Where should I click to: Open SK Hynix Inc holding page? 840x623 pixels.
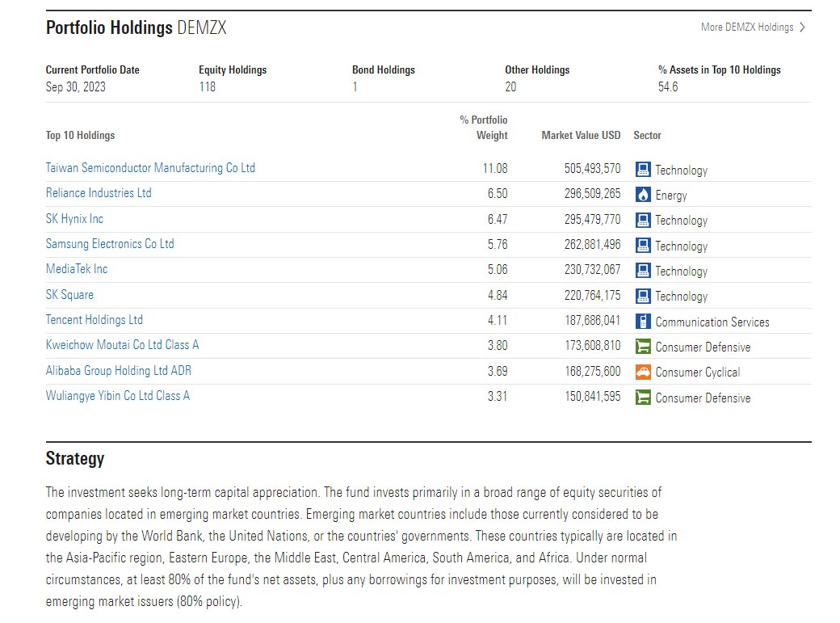[74, 219]
